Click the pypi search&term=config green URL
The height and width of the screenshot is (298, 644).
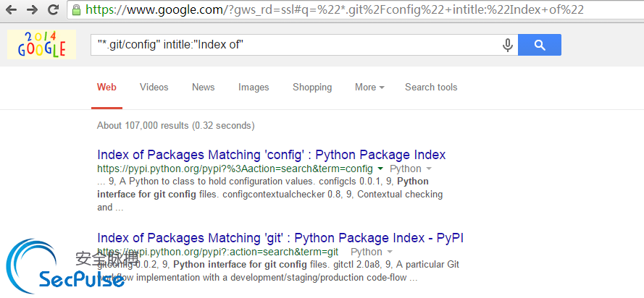tap(235, 169)
